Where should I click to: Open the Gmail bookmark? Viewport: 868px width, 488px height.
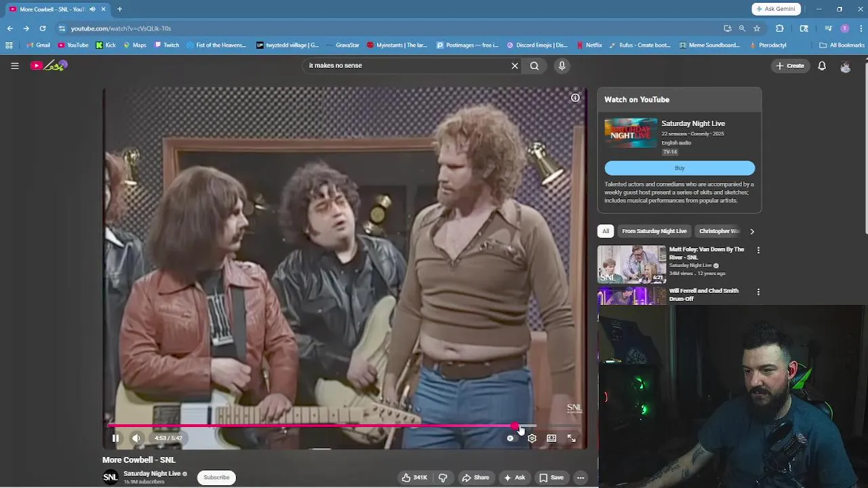37,45
